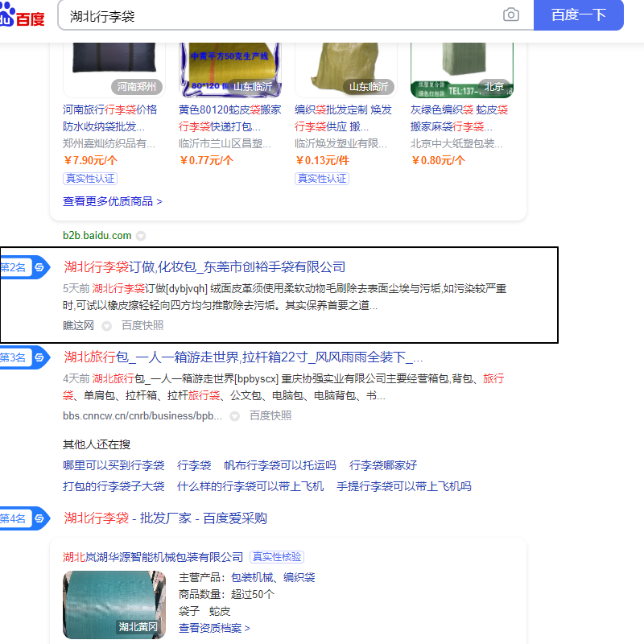Screen dimensions: 644x644
Task: Click the 百度一下 search button
Action: pyautogui.click(x=578, y=15)
